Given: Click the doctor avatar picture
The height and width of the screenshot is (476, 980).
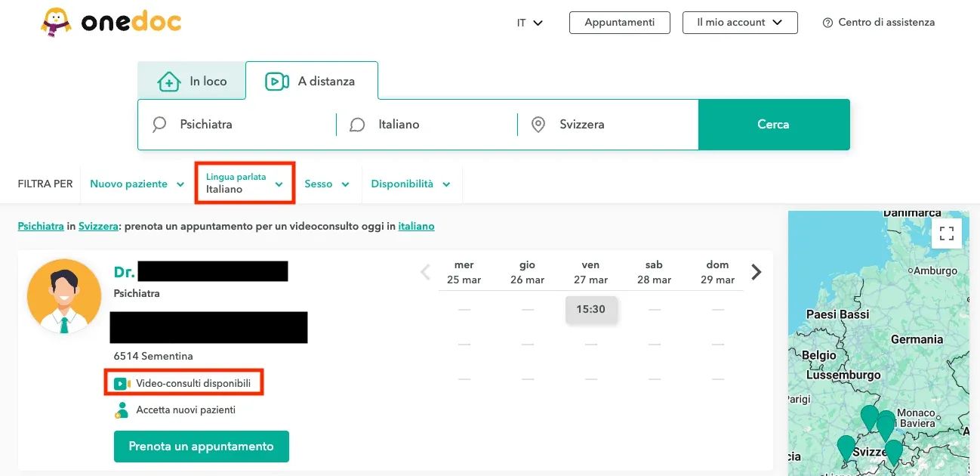Looking at the screenshot, I should pyautogui.click(x=64, y=296).
